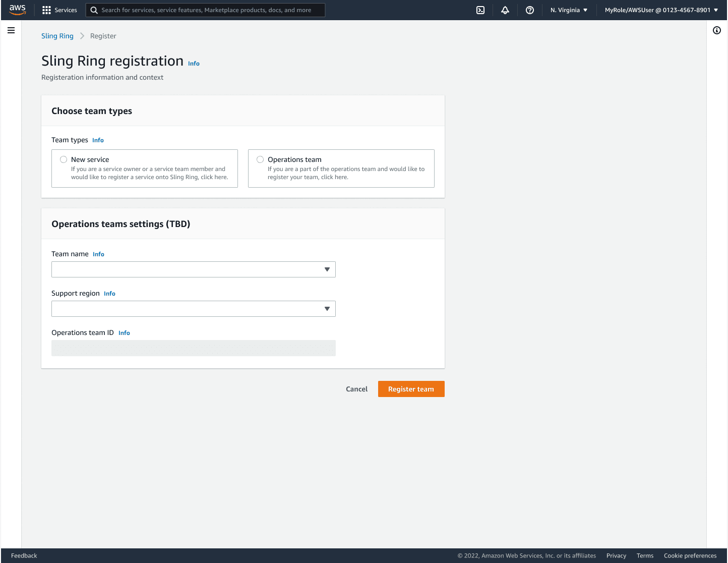
Task: Click the Cancel button
Action: pos(356,389)
